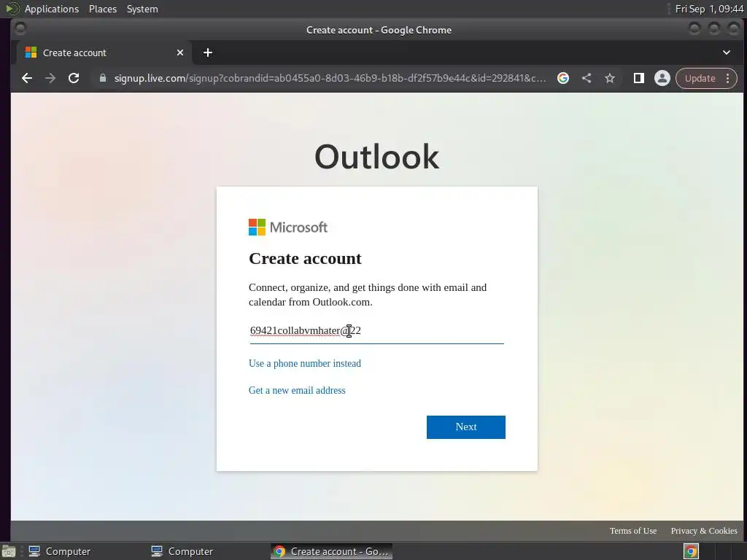Open Chrome profile avatar
747x560 pixels.
click(662, 78)
